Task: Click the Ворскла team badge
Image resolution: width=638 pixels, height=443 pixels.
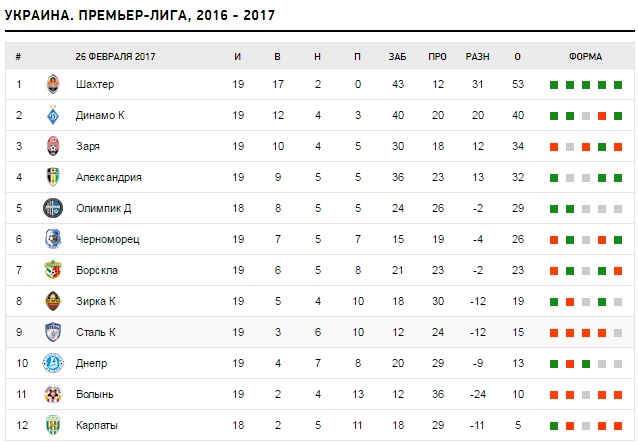Action: [x=53, y=271]
